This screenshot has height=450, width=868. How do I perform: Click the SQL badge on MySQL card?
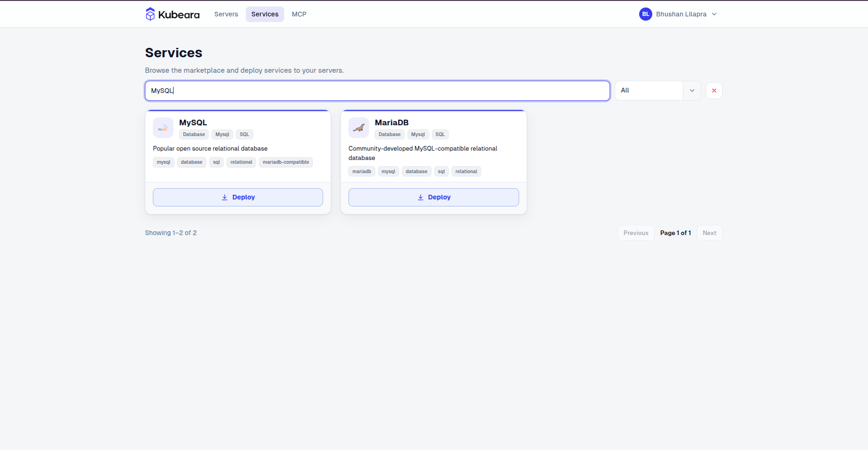[x=244, y=134]
